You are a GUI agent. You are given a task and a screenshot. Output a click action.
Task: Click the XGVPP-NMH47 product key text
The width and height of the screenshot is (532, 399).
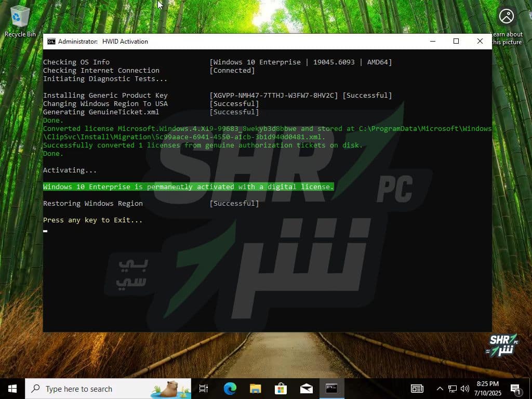[274, 96]
